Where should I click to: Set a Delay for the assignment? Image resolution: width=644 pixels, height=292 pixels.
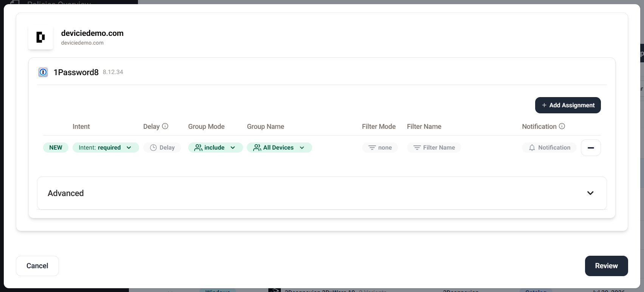pyautogui.click(x=162, y=147)
